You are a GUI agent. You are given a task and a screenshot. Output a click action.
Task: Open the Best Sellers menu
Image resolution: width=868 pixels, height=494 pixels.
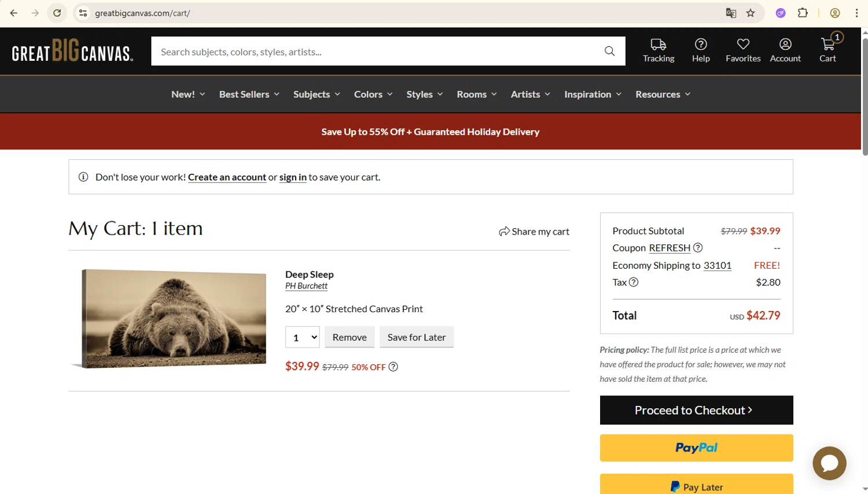[249, 94]
